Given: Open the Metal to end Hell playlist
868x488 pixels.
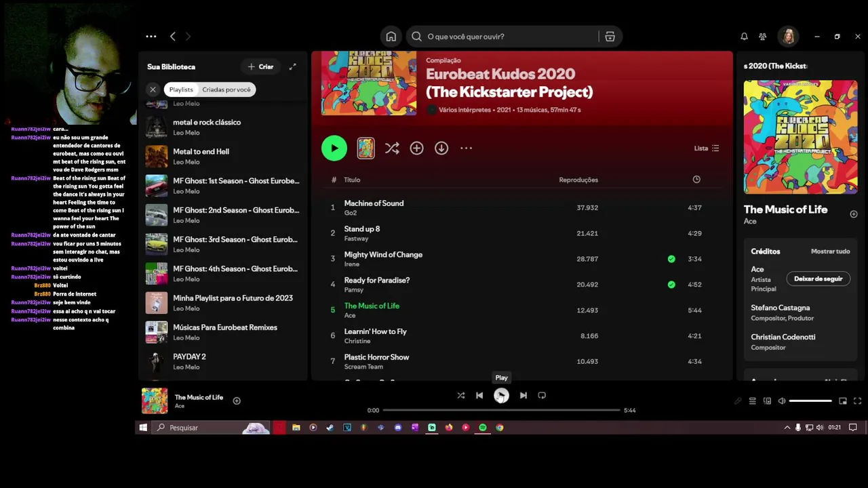Looking at the screenshot, I should [222, 157].
